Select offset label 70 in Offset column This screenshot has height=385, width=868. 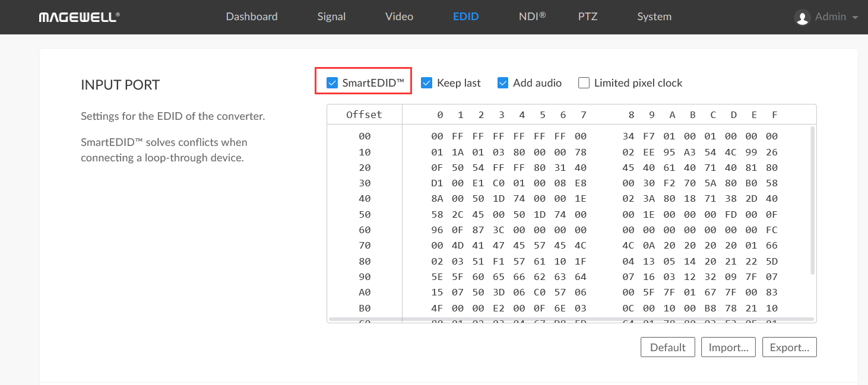[365, 245]
